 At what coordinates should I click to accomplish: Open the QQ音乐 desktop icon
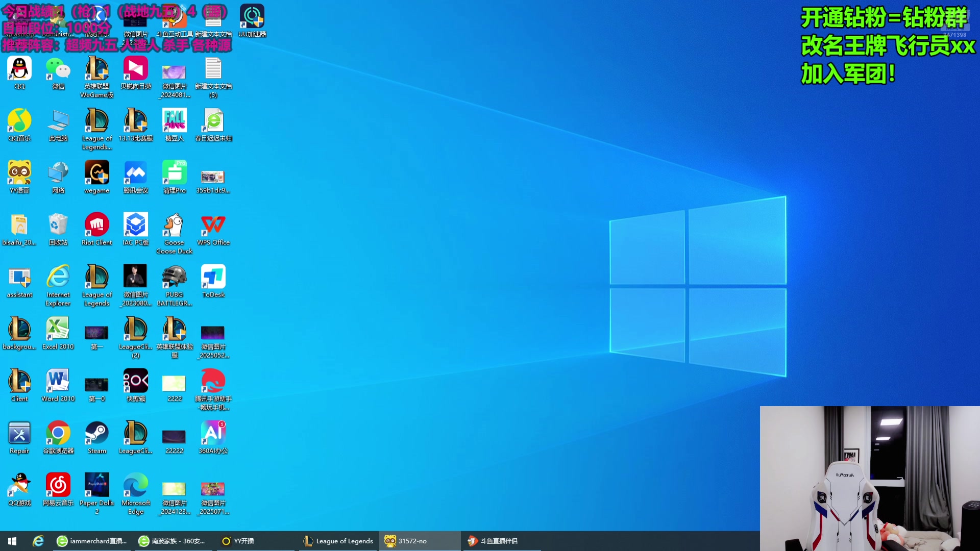click(x=19, y=125)
